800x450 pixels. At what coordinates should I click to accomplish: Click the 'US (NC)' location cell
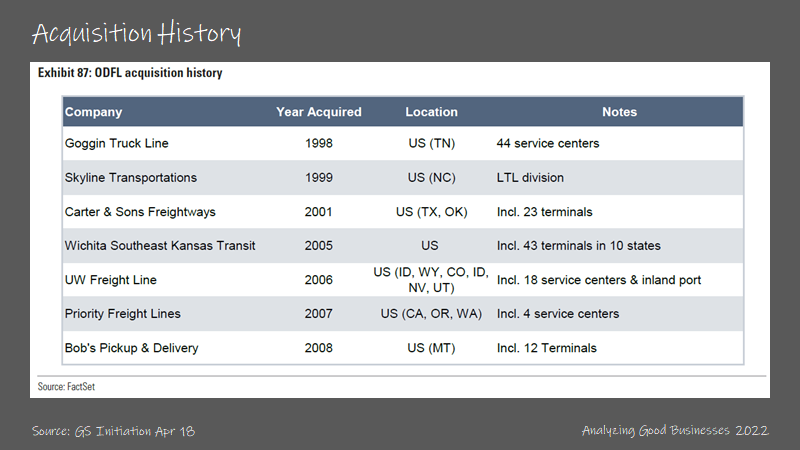(x=432, y=178)
